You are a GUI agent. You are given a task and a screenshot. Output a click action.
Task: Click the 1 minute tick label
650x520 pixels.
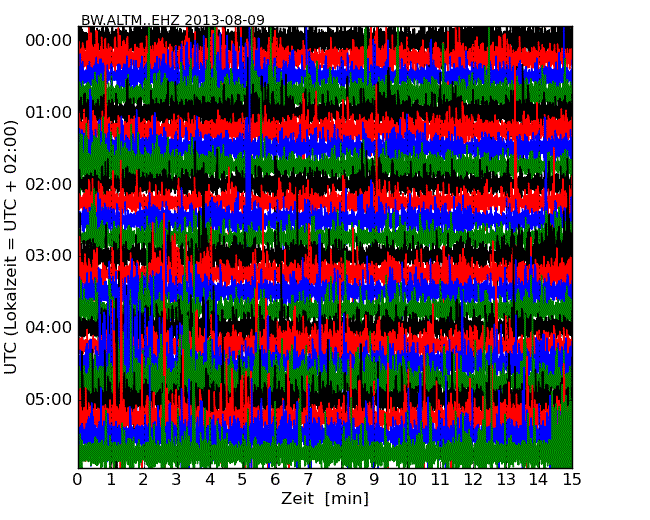(111, 480)
